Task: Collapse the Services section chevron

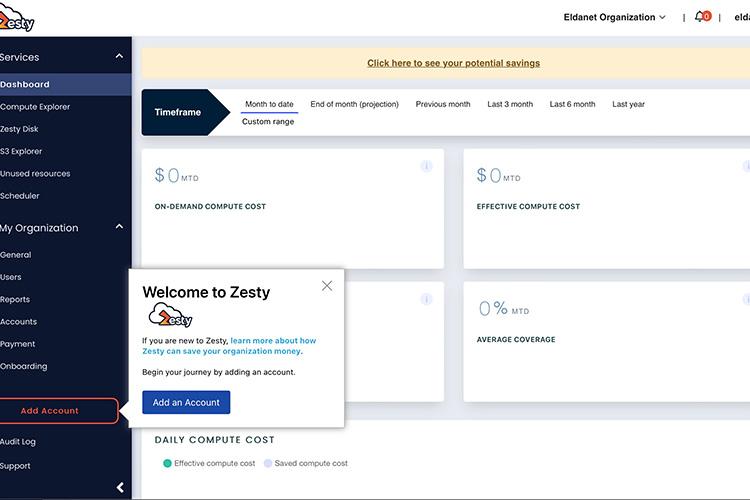Action: click(119, 56)
